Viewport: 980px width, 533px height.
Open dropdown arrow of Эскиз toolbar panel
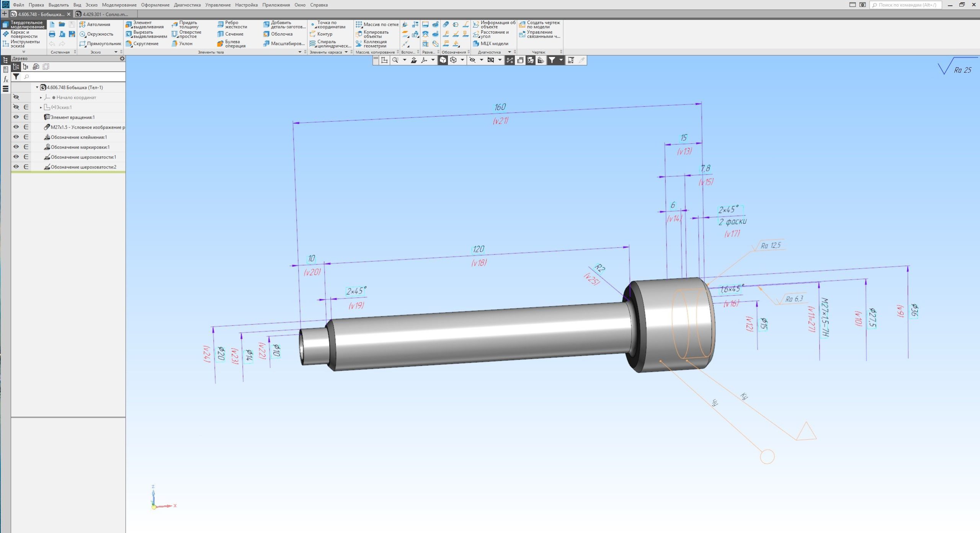click(x=116, y=52)
